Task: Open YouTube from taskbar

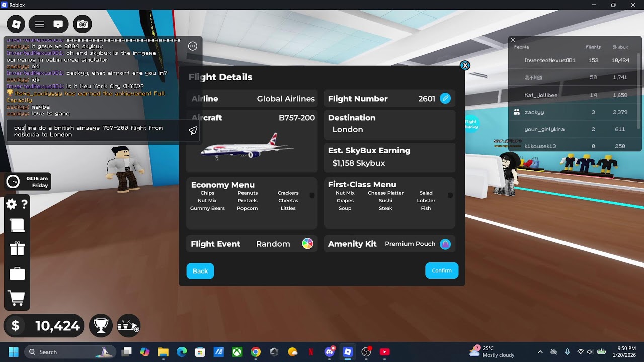Action: pos(385,352)
